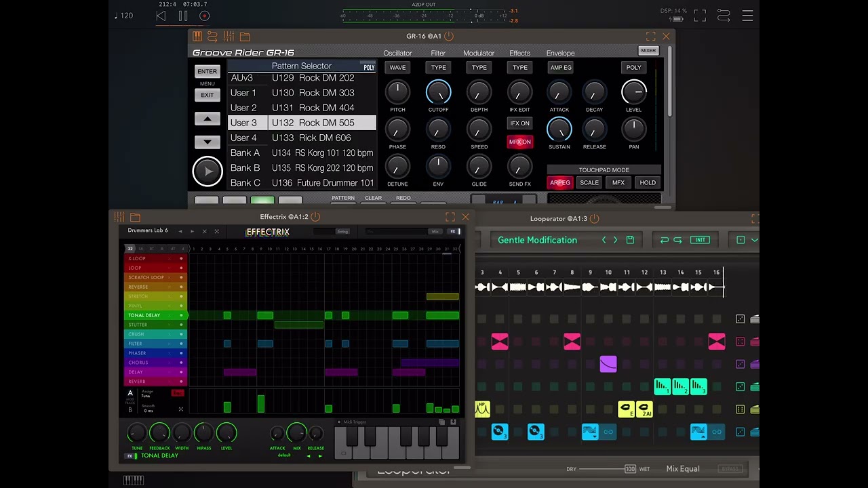
Task: Move pattern selection down with arrow
Action: coord(208,142)
